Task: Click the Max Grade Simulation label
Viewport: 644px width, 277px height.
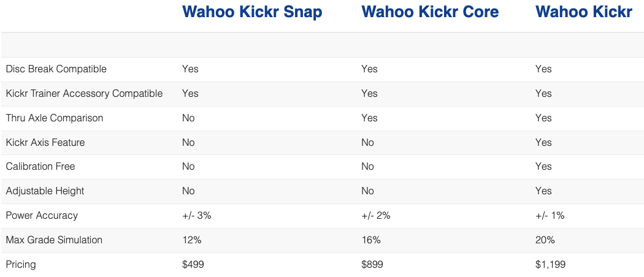Action: coord(53,240)
